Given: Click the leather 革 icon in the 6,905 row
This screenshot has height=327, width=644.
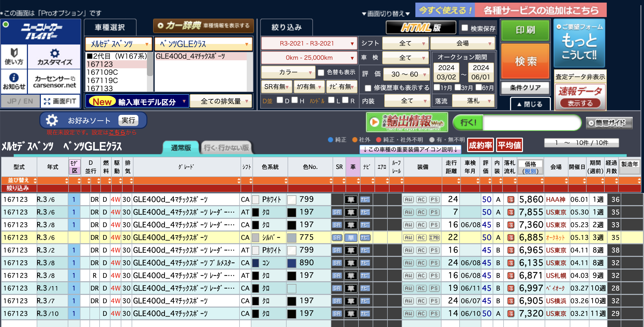Looking at the screenshot, I should point(351,301).
